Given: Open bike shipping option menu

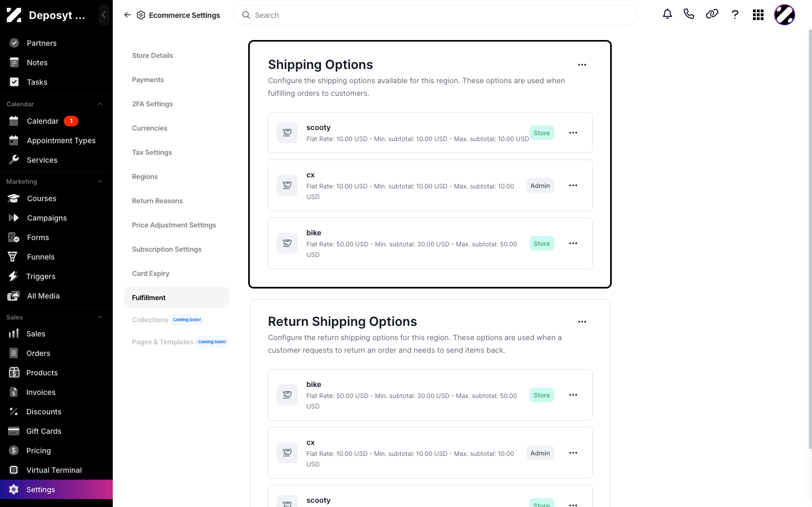Looking at the screenshot, I should click(x=573, y=243).
